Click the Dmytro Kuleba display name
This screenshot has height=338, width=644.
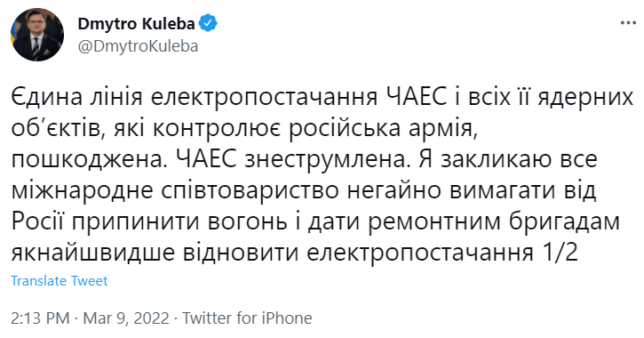pos(137,23)
